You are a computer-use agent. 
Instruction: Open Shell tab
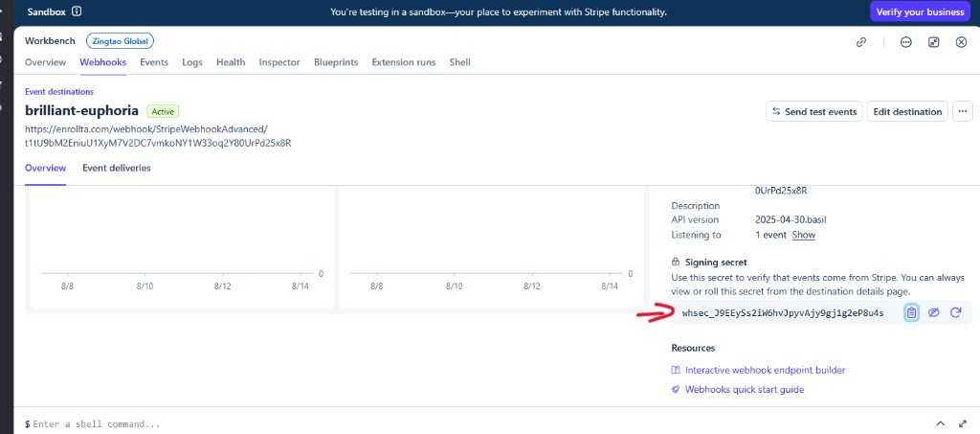point(460,62)
